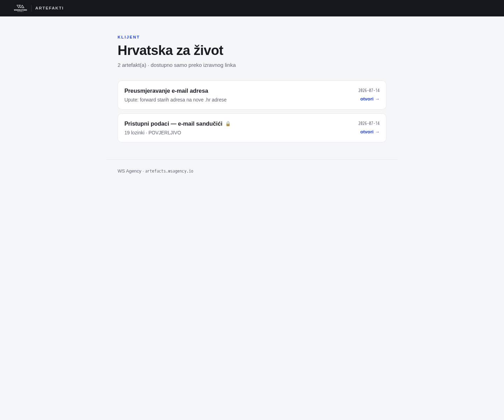Image resolution: width=504 pixels, height=420 pixels.
Task: Click the arrow in the second card's otvori link
Action: (377, 132)
